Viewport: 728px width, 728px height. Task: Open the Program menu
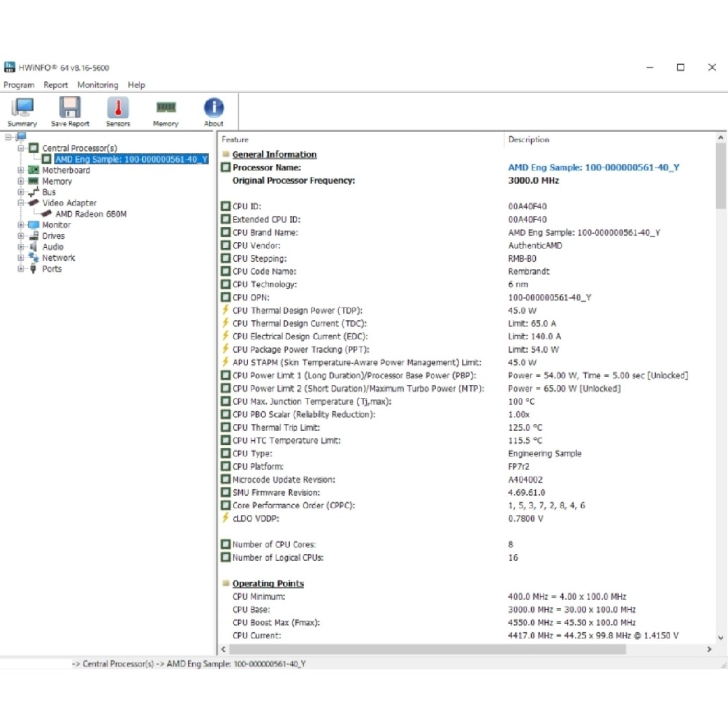[x=19, y=85]
